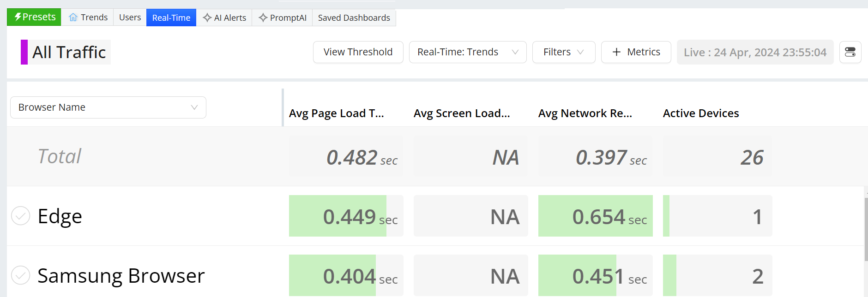This screenshot has width=868, height=297.
Task: Select the Real-Time tab
Action: 171,18
